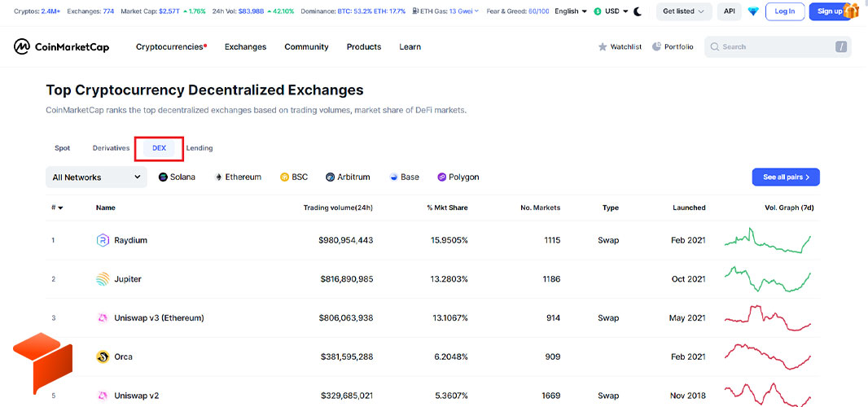Viewport: 868px width, 407px height.
Task: Open the Uniswap v2 link
Action: tap(136, 396)
